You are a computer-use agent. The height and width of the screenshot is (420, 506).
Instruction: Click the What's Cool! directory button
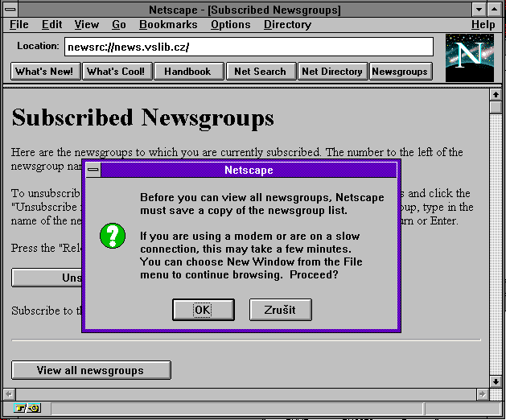[x=117, y=71]
